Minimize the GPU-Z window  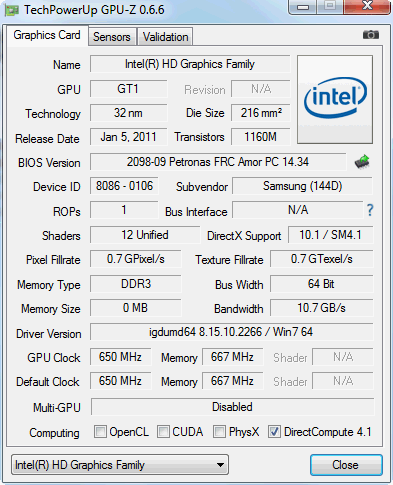tap(303, 7)
